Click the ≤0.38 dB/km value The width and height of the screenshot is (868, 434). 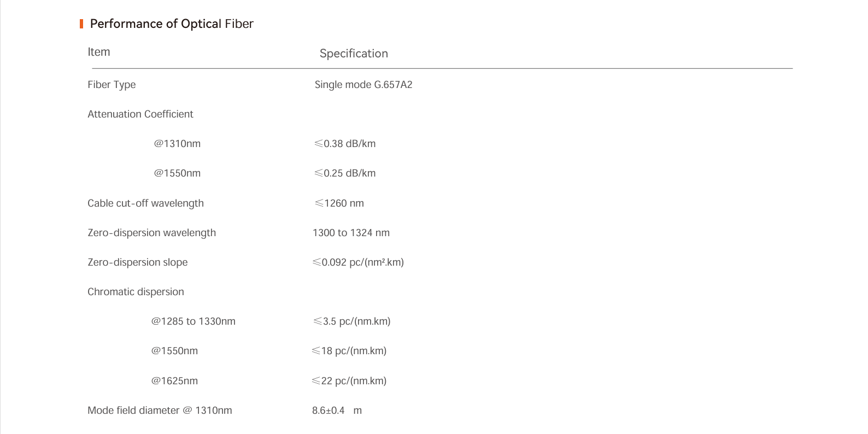[x=345, y=144]
